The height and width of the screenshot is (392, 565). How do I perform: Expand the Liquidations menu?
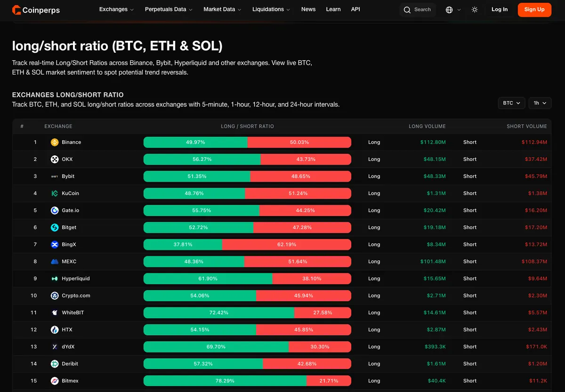click(271, 9)
